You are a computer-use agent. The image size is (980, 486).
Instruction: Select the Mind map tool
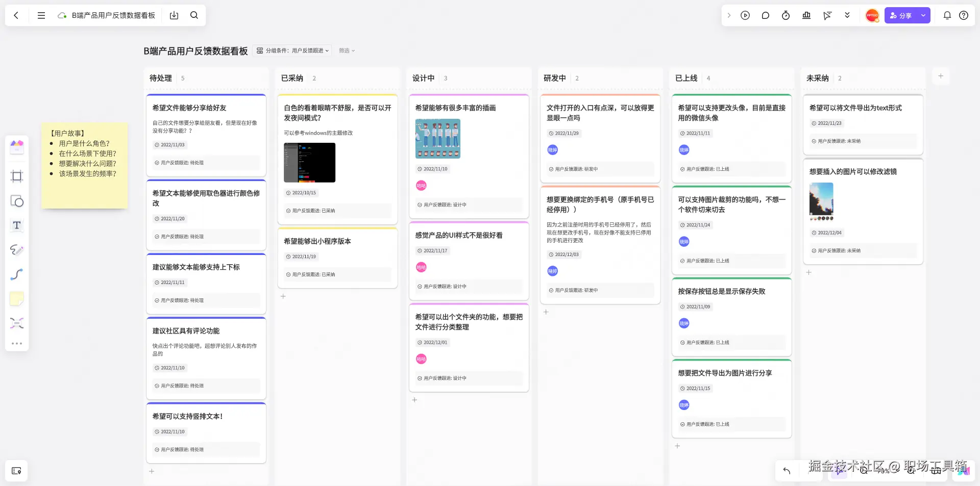pos(17,323)
